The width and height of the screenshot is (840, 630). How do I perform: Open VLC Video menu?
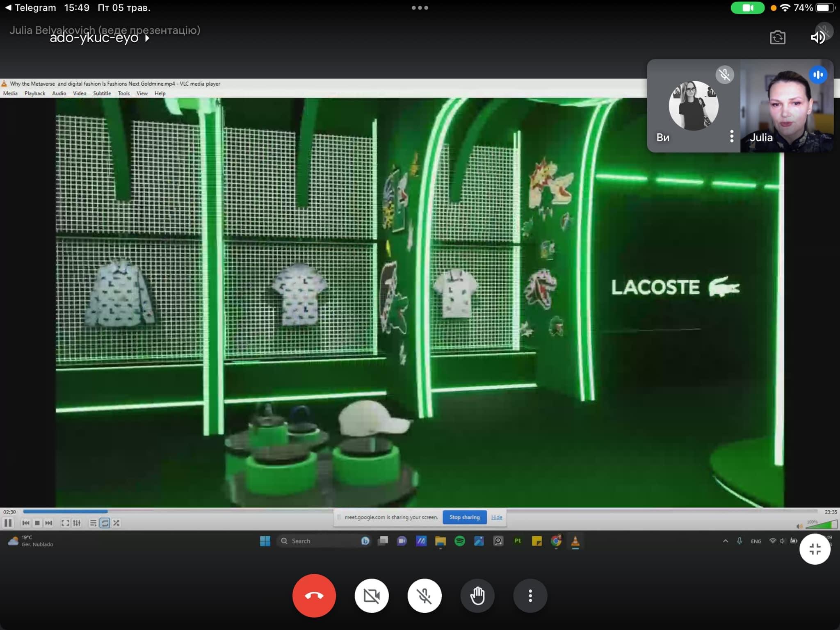pyautogui.click(x=80, y=93)
